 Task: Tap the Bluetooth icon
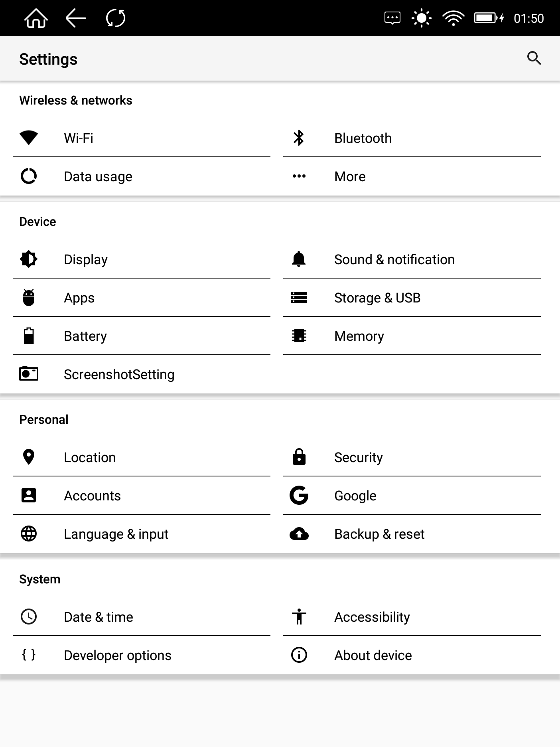point(299,138)
